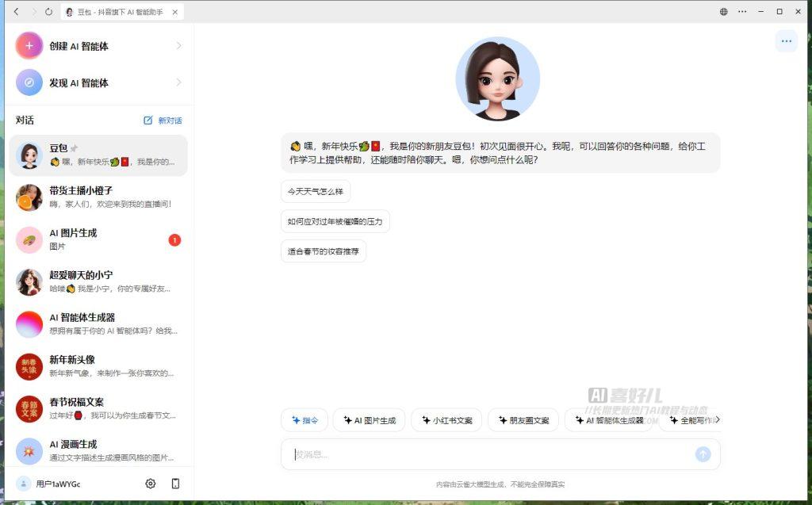This screenshot has width=812, height=505.
Task: Open 带货主播小橙子 conversation
Action: [98, 197]
